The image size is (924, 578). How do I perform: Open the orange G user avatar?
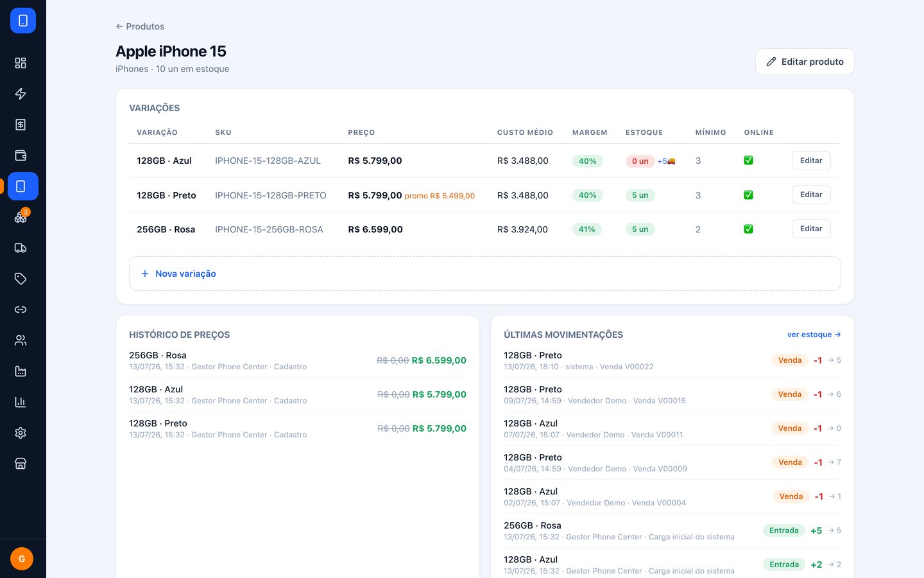22,559
